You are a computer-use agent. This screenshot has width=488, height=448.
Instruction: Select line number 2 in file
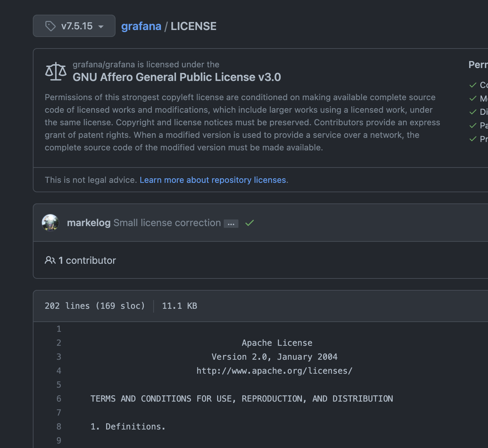click(x=59, y=343)
